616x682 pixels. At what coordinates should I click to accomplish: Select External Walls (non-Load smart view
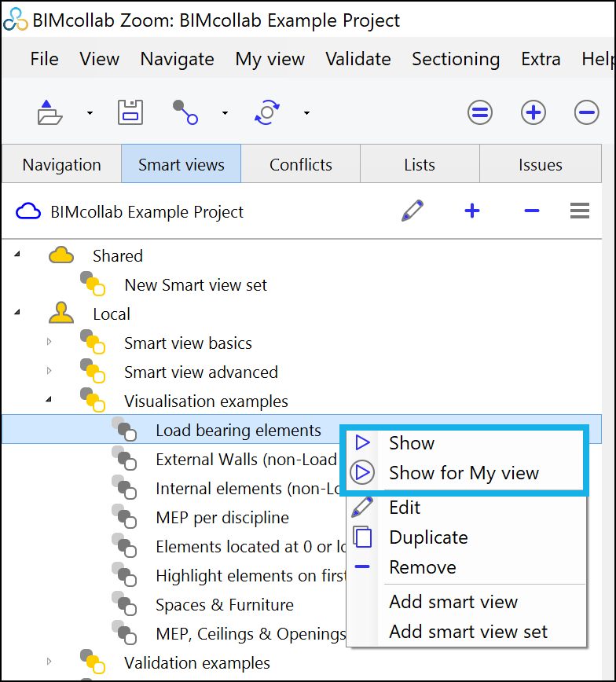(x=246, y=460)
